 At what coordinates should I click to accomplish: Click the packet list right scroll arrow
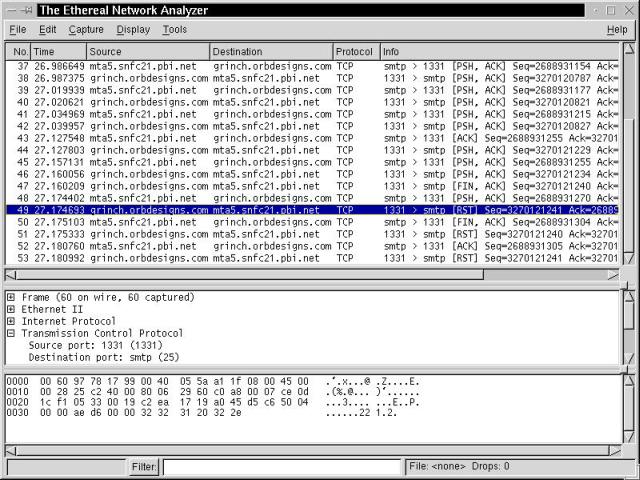pyautogui.click(x=613, y=274)
